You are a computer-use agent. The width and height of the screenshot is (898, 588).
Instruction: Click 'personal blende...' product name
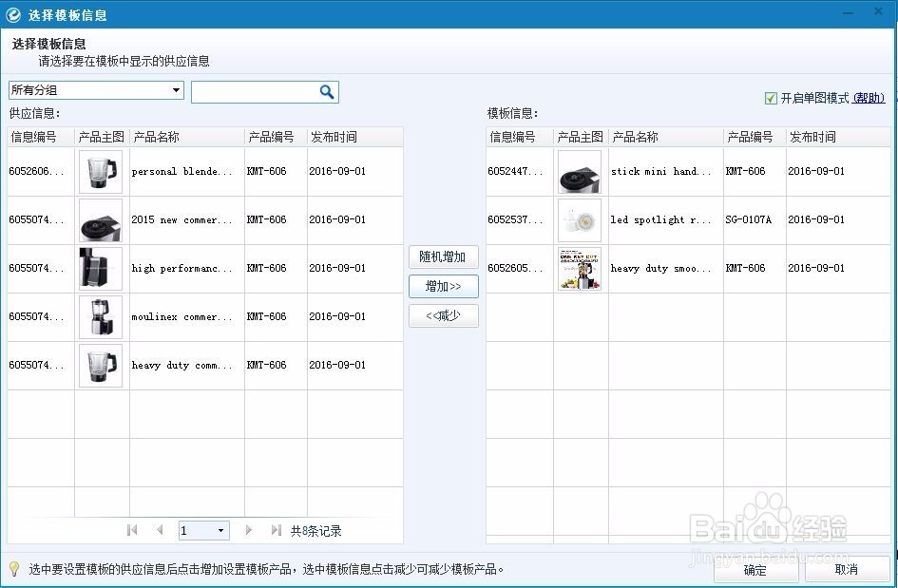[182, 171]
